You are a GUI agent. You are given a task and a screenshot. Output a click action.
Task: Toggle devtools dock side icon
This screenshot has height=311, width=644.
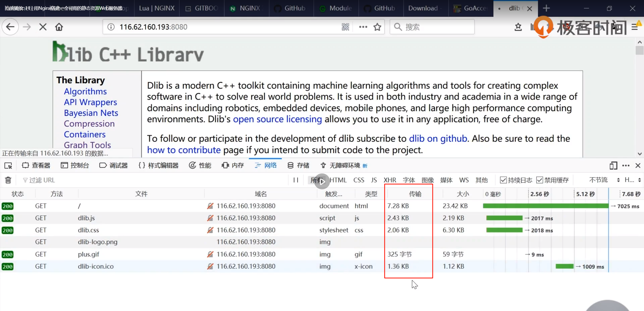pyautogui.click(x=613, y=165)
